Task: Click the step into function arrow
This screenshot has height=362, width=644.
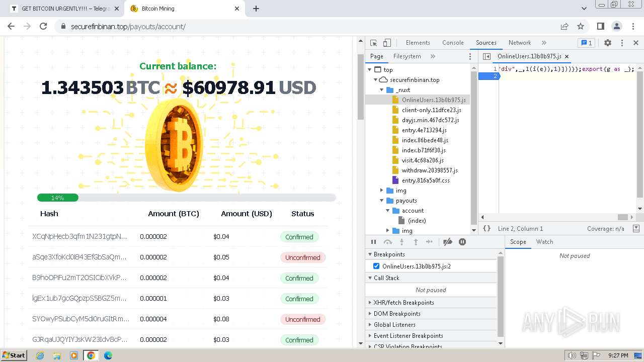Action: [401, 242]
